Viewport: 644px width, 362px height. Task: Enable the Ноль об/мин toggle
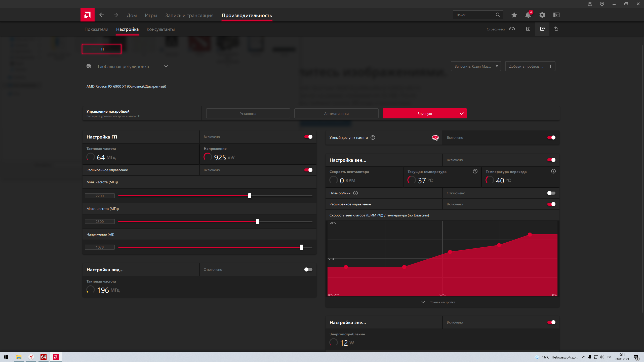551,193
